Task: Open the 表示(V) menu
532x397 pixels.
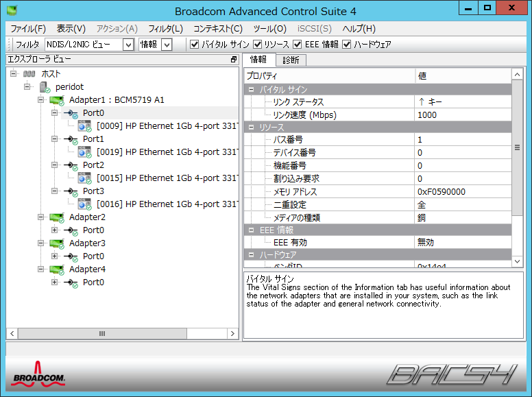Action: [71, 29]
